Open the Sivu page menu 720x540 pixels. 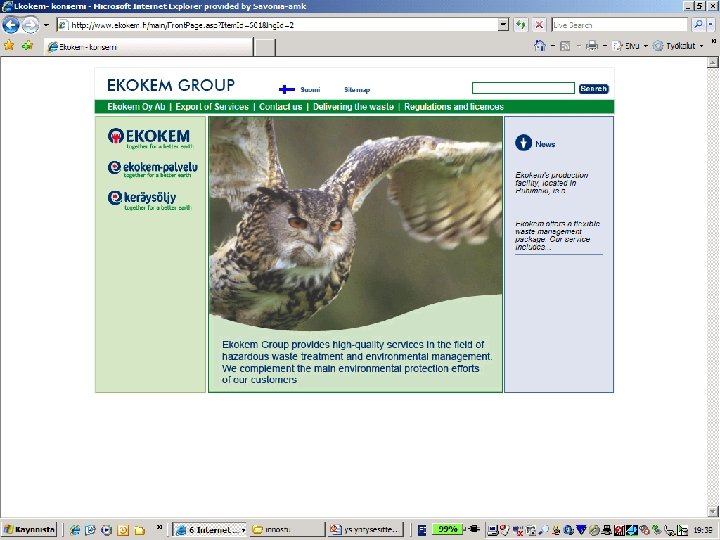[x=630, y=46]
